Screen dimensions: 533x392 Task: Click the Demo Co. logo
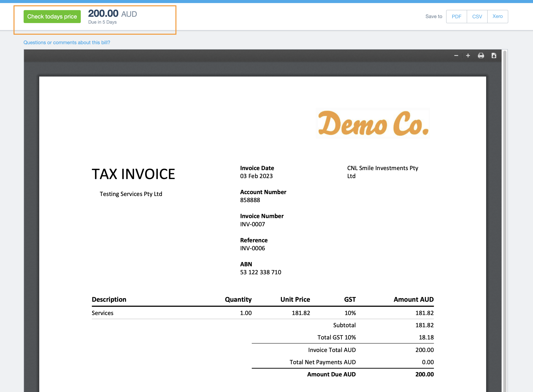(373, 123)
